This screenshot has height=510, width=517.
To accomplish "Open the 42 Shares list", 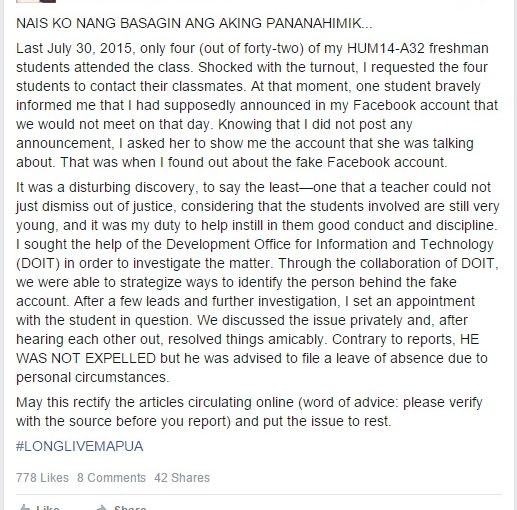I will [x=182, y=478].
